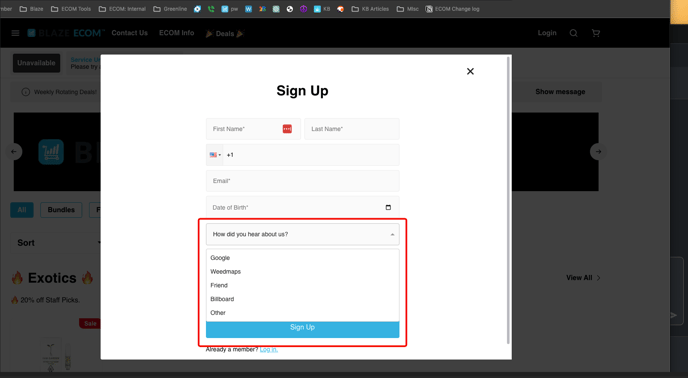The width and height of the screenshot is (688, 378).
Task: Select the Bundles category filter
Action: [61, 210]
